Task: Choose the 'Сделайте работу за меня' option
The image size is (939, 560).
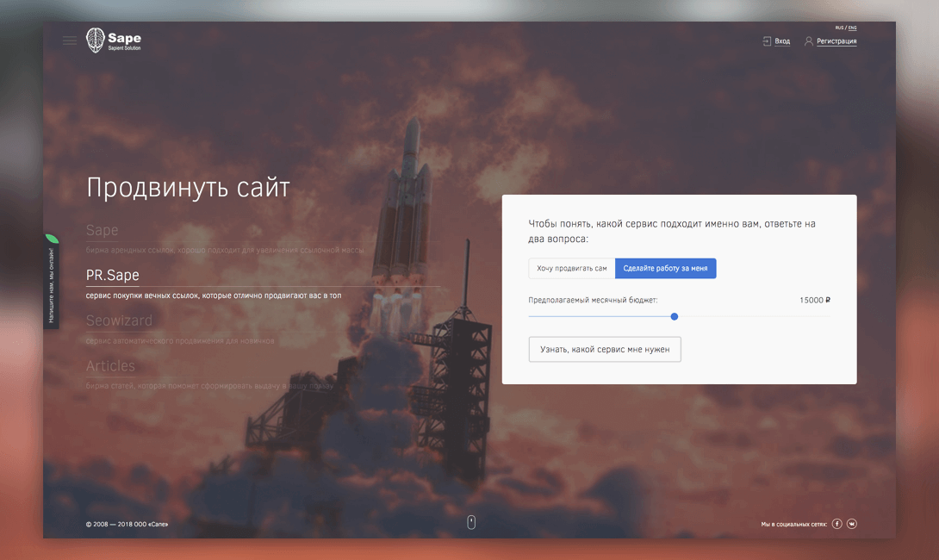Action: pos(665,268)
